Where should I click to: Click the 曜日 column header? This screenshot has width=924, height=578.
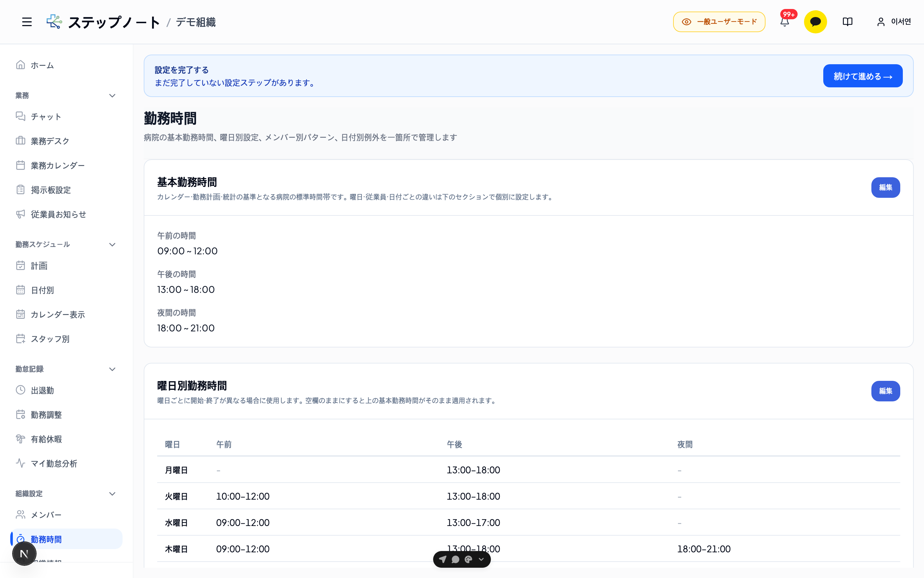click(x=173, y=444)
